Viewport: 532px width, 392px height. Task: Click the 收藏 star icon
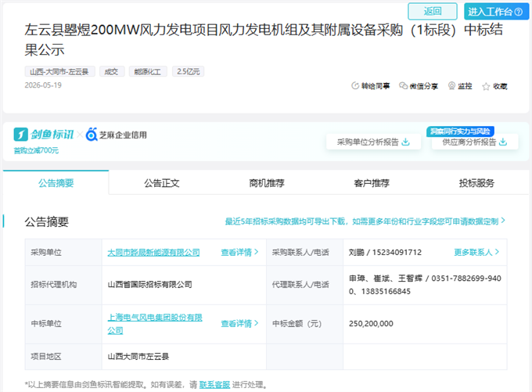coord(486,87)
